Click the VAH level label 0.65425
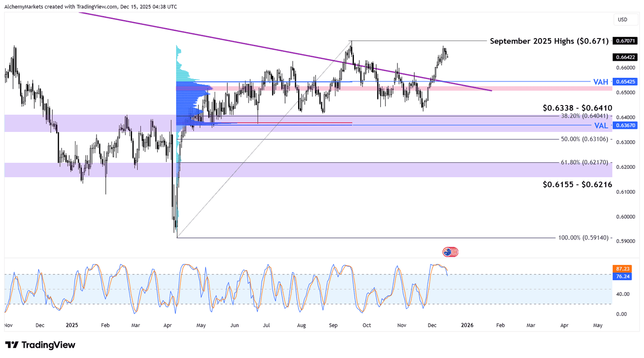This screenshot has width=644, height=358. pos(625,82)
